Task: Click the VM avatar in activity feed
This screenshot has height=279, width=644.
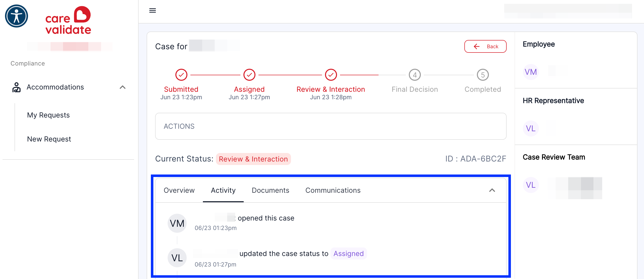Action: (x=177, y=223)
